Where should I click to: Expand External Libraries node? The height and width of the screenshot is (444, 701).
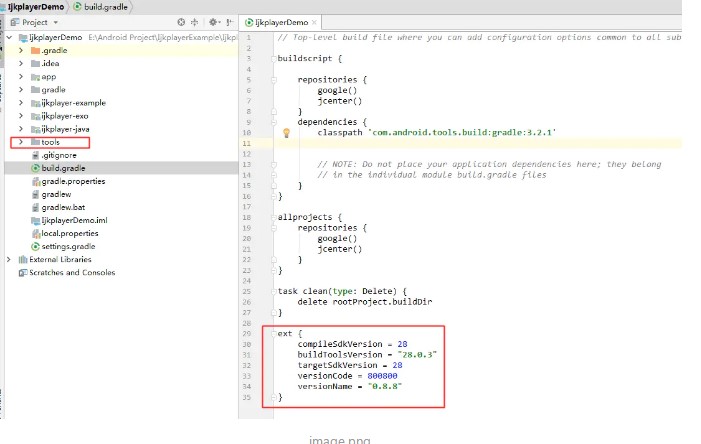(9, 259)
